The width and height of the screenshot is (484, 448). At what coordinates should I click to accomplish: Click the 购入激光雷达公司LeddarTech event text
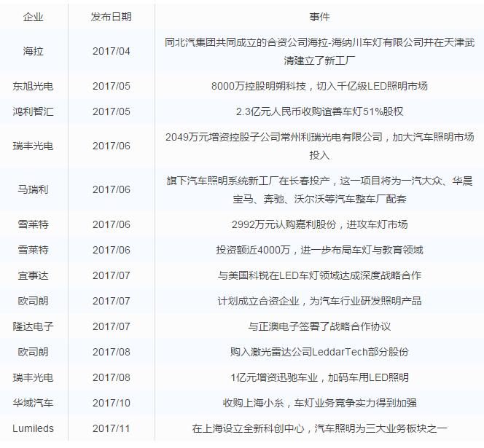pyautogui.click(x=319, y=352)
